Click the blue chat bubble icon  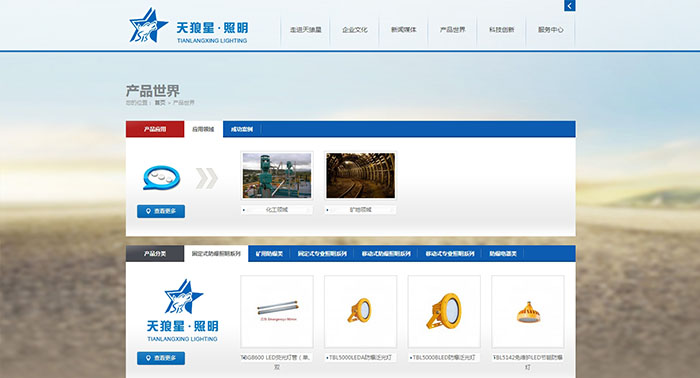click(162, 178)
